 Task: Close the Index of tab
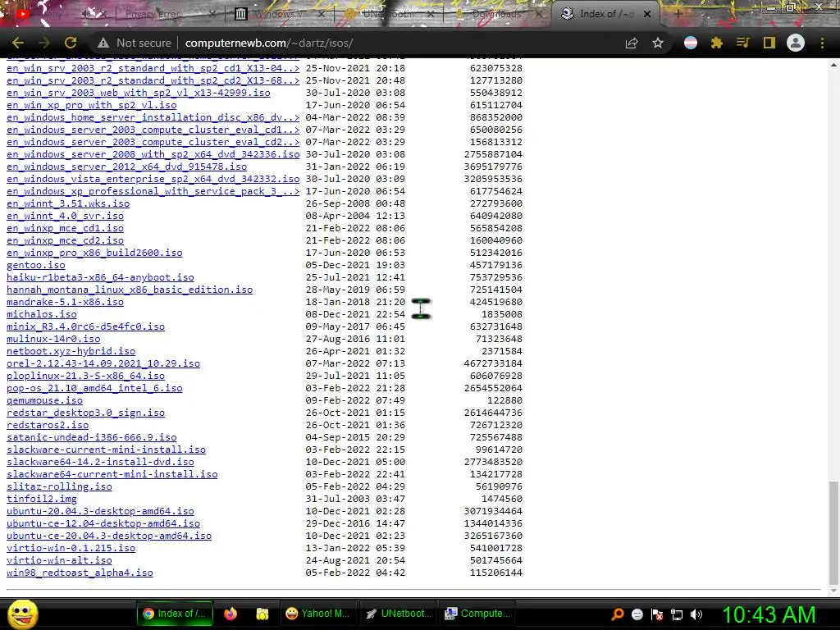tap(647, 14)
